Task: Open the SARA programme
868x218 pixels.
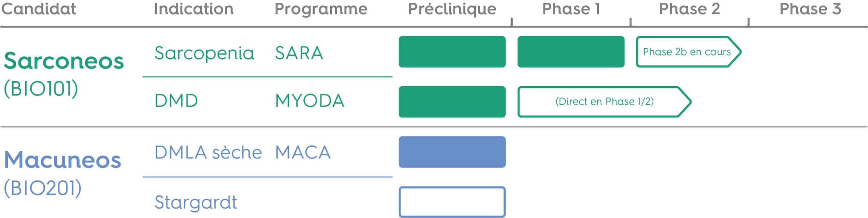Action: [x=299, y=53]
